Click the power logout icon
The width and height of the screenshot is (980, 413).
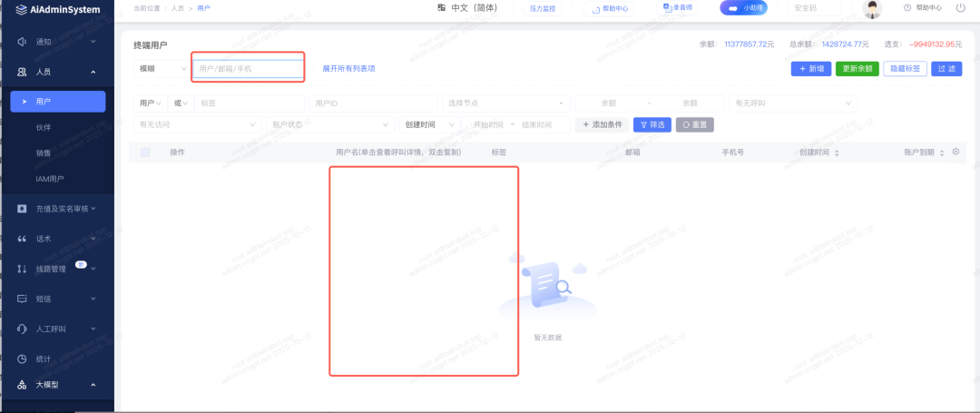[961, 8]
